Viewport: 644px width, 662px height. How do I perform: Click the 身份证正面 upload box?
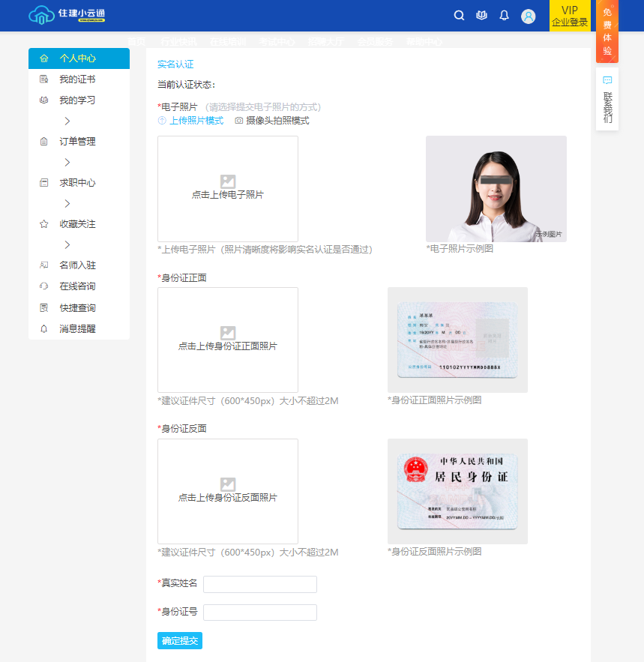click(228, 340)
